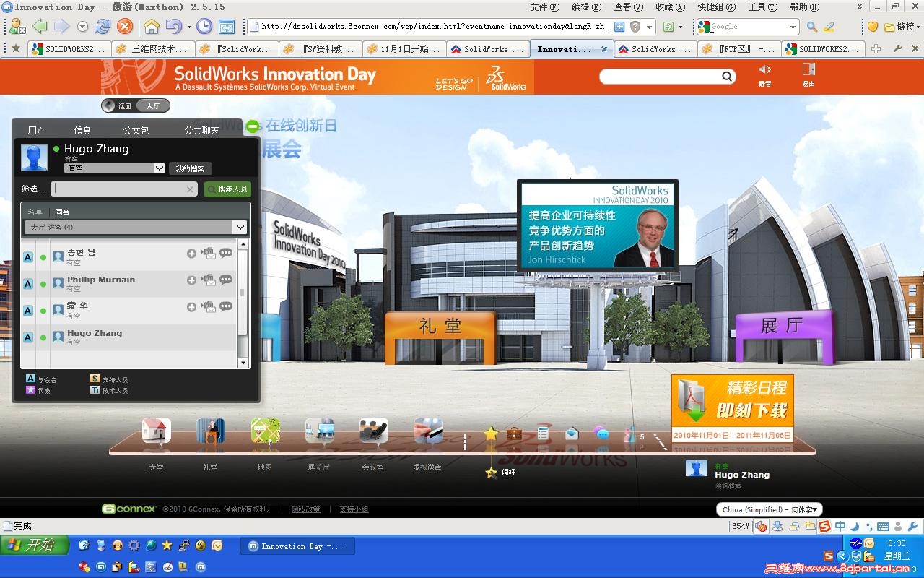Switch to the 公共聊天 tab

[x=201, y=131]
